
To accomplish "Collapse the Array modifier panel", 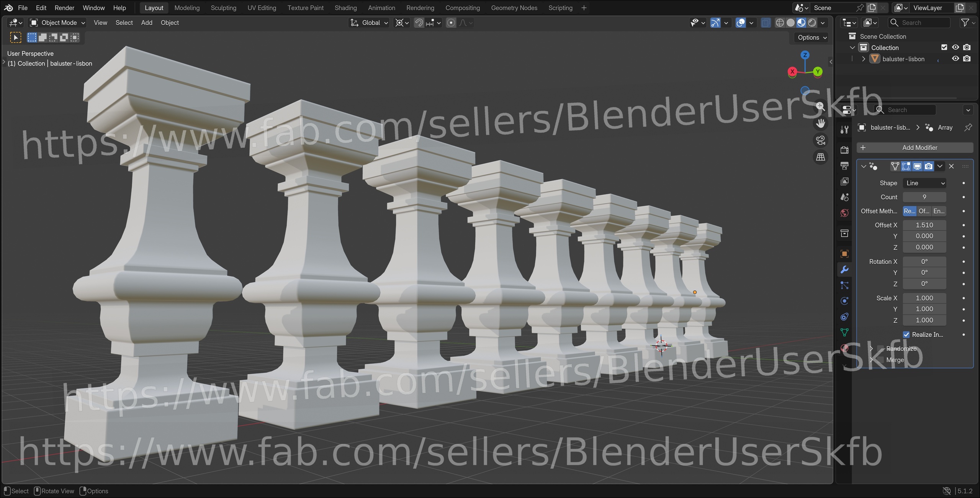I will pos(864,166).
